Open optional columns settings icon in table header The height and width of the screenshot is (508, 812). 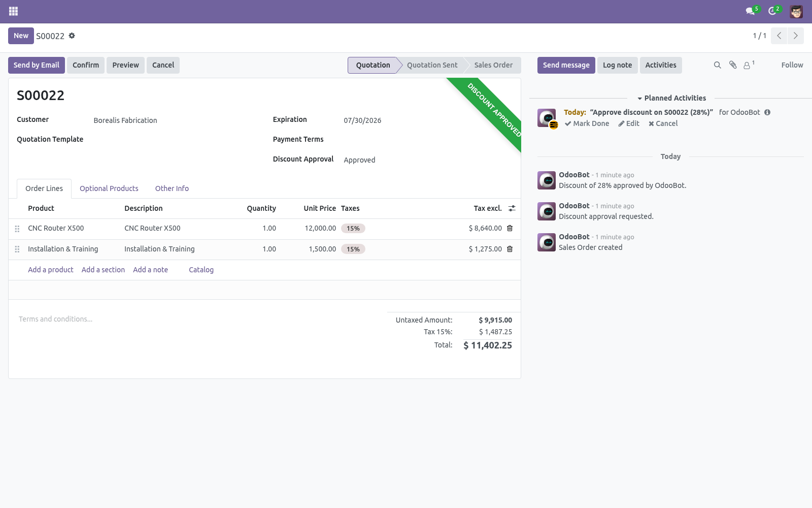tap(512, 208)
